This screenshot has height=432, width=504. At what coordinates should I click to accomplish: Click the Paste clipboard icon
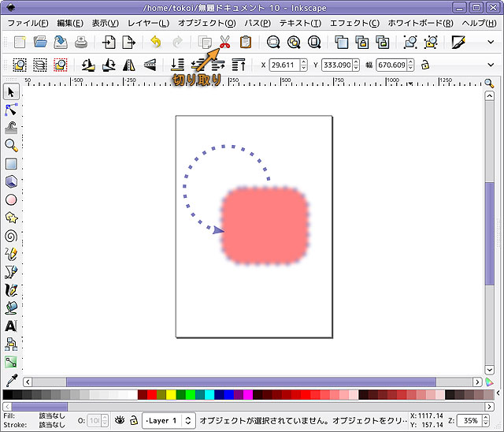click(x=245, y=42)
